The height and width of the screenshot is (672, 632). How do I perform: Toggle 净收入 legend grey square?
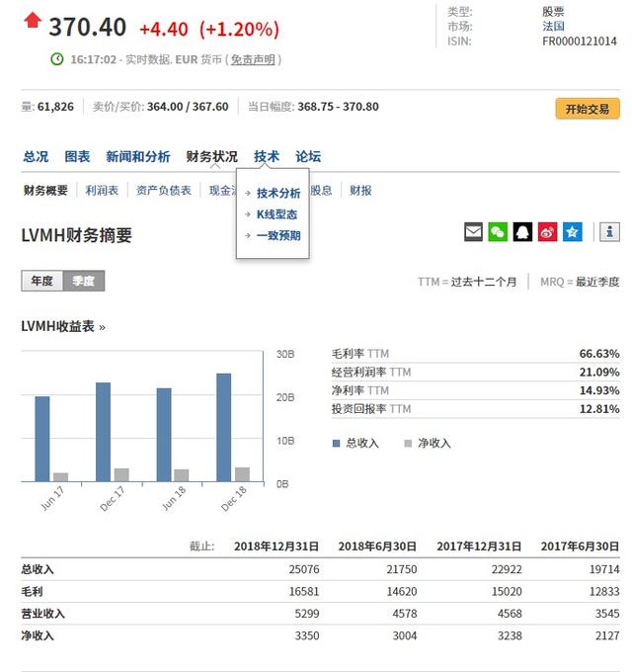click(x=408, y=443)
